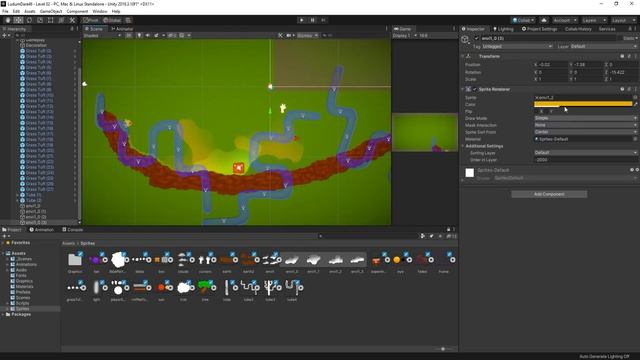
Task: Open the File menu
Action: coord(5,11)
